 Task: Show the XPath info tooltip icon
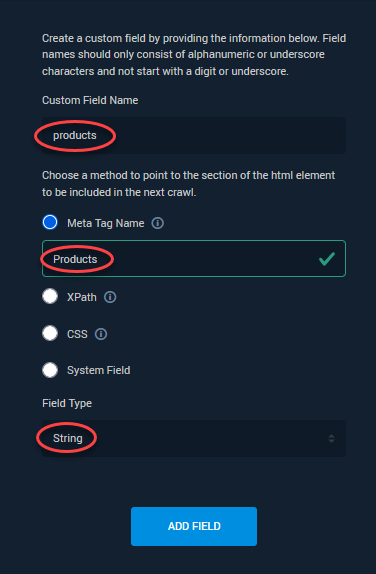(110, 297)
